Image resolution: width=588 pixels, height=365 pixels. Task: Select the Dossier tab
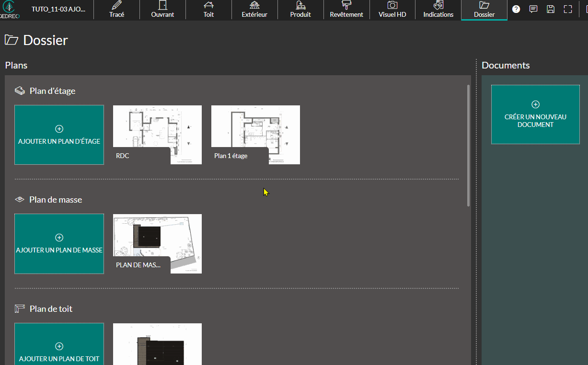tap(484, 10)
